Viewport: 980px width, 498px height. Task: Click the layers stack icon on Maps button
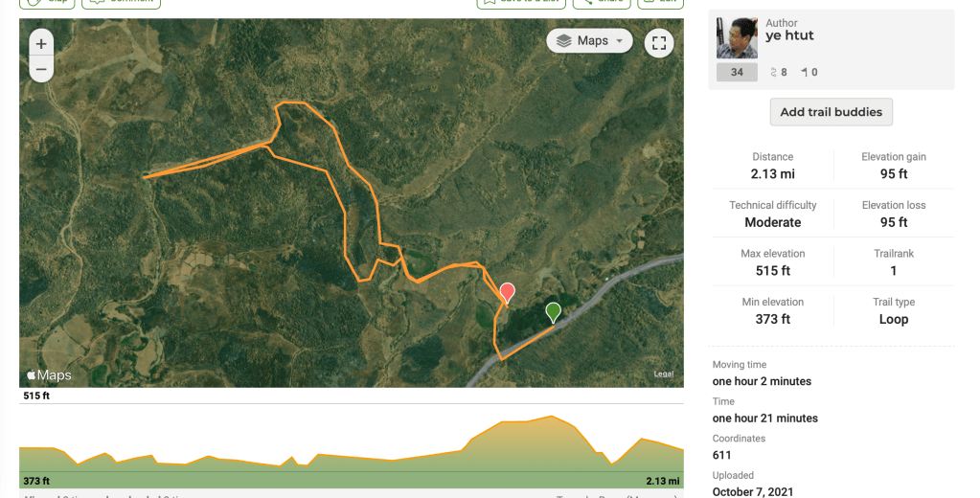click(x=564, y=41)
